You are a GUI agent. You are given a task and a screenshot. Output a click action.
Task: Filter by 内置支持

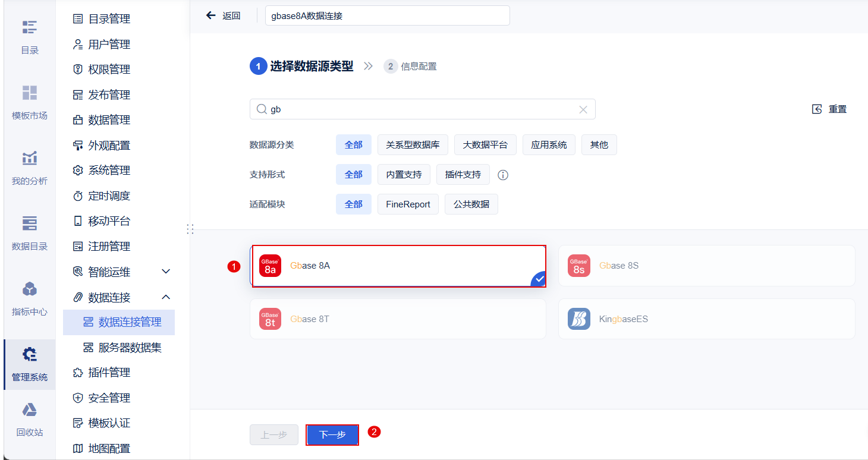click(x=404, y=175)
